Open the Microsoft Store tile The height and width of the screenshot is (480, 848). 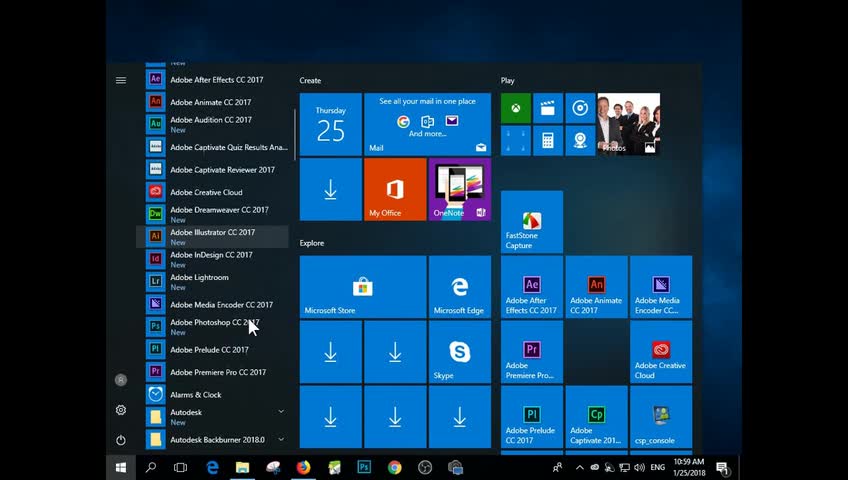(x=363, y=287)
